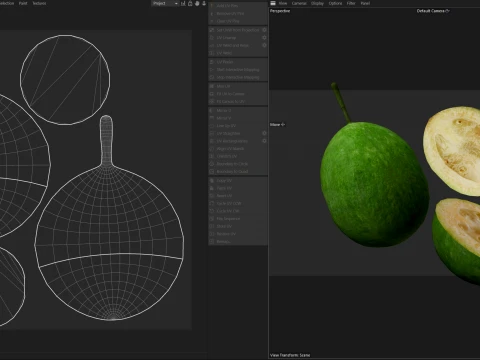The width and height of the screenshot is (480, 360).
Task: Click the Add UV Pins command icon
Action: [x=211, y=6]
